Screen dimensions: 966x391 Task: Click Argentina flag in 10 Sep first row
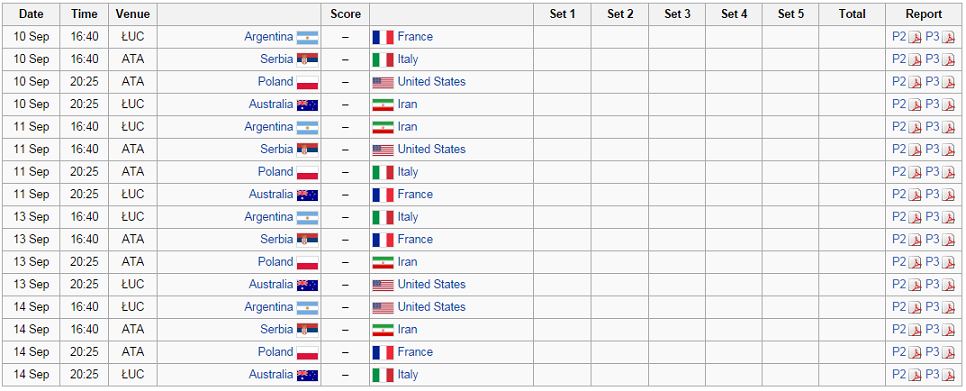coord(307,37)
